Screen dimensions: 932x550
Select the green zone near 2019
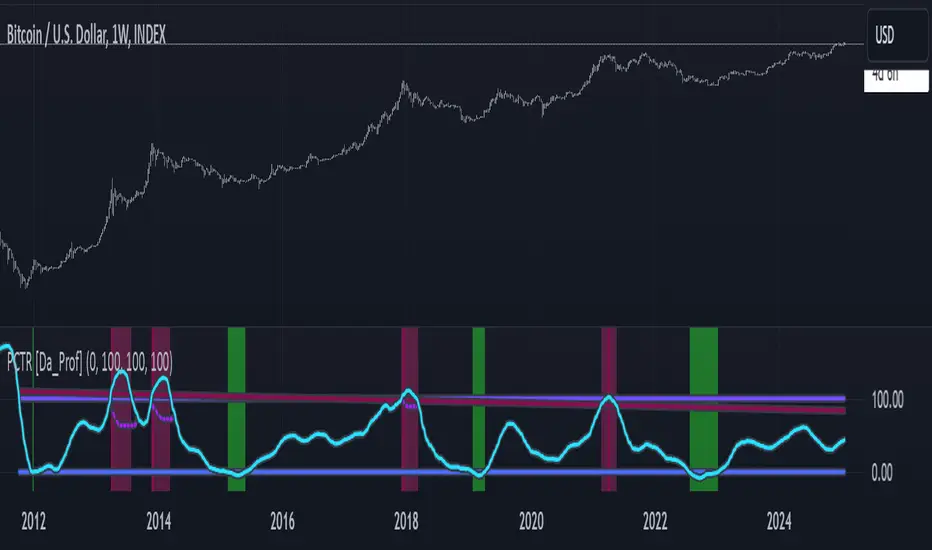(478, 409)
